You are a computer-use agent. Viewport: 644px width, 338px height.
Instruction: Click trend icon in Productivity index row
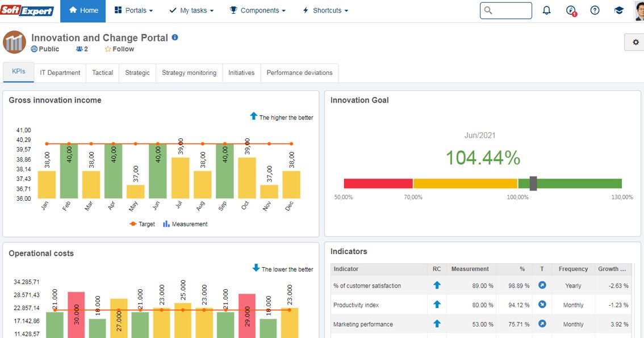pos(542,305)
